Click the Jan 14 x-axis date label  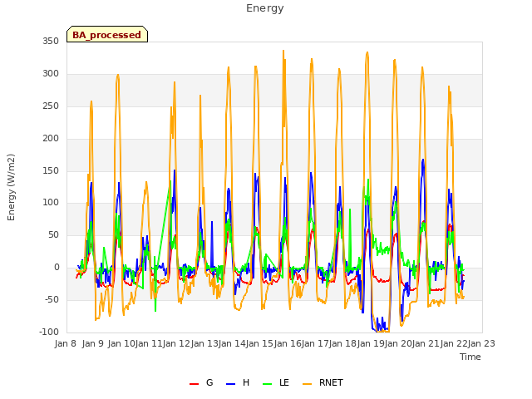(232, 343)
